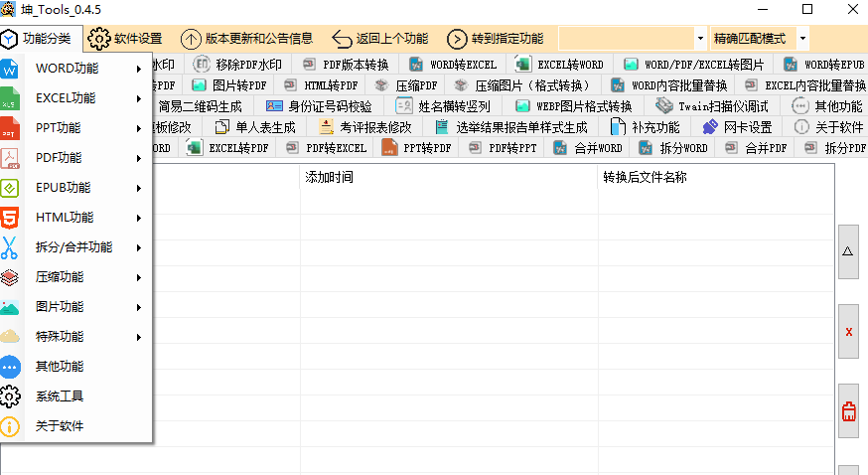Click the red X remove button
Viewport: 868px width, 475px height.
click(848, 332)
